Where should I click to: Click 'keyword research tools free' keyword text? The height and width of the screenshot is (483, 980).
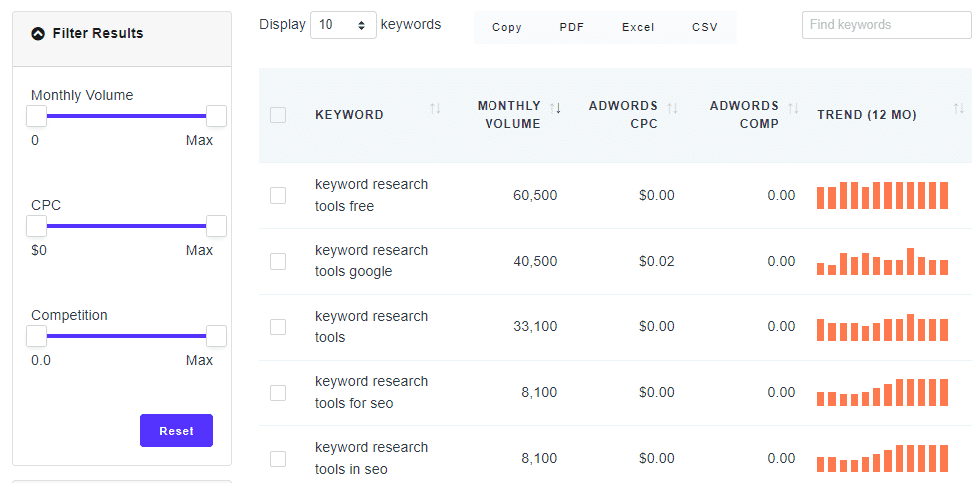tap(372, 195)
